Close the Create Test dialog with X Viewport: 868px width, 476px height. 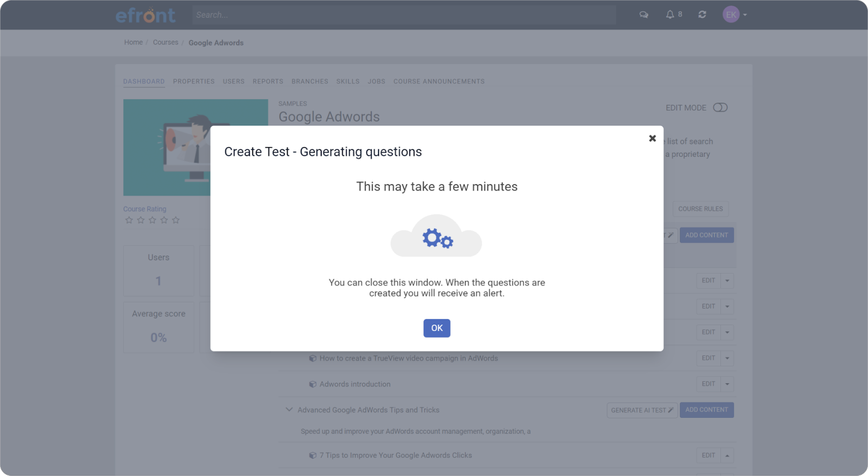[652, 138]
